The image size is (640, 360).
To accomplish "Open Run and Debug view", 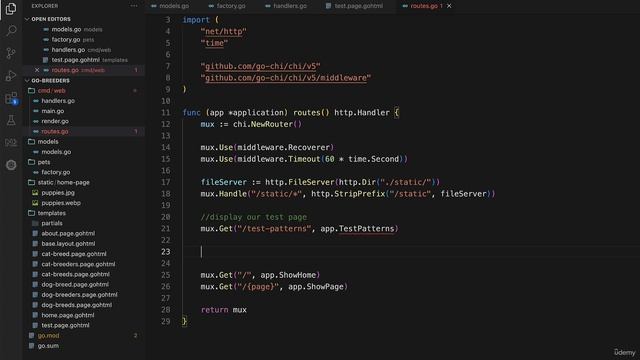I will click(x=11, y=76).
